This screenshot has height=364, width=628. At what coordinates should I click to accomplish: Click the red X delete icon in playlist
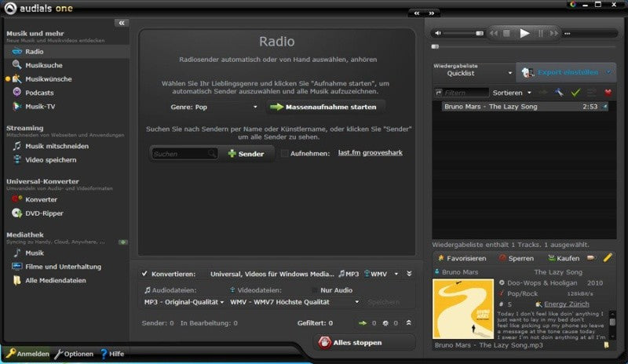point(608,93)
